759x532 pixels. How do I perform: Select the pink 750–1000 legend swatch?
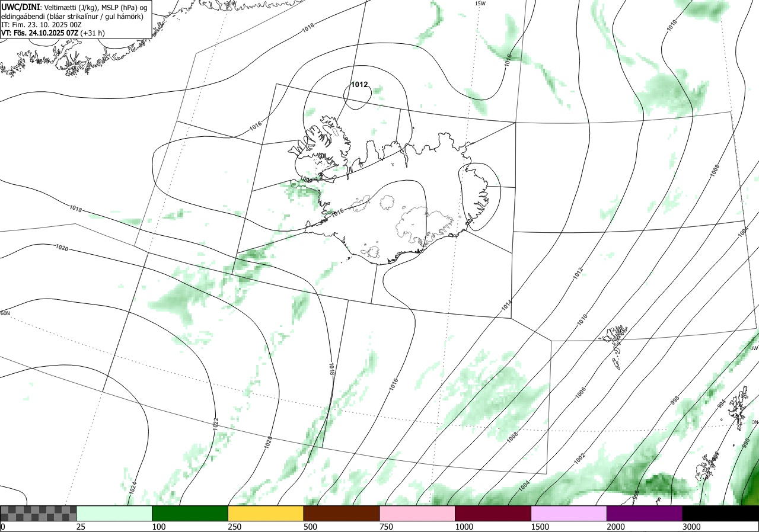(x=417, y=513)
